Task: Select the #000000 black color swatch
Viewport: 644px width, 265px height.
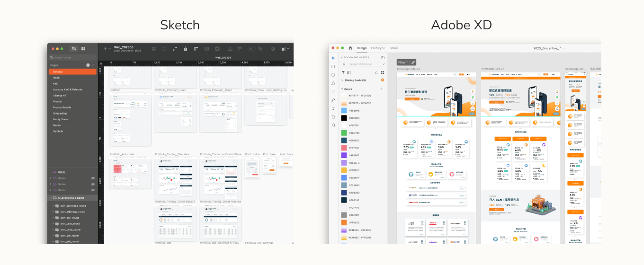Action: (344, 118)
